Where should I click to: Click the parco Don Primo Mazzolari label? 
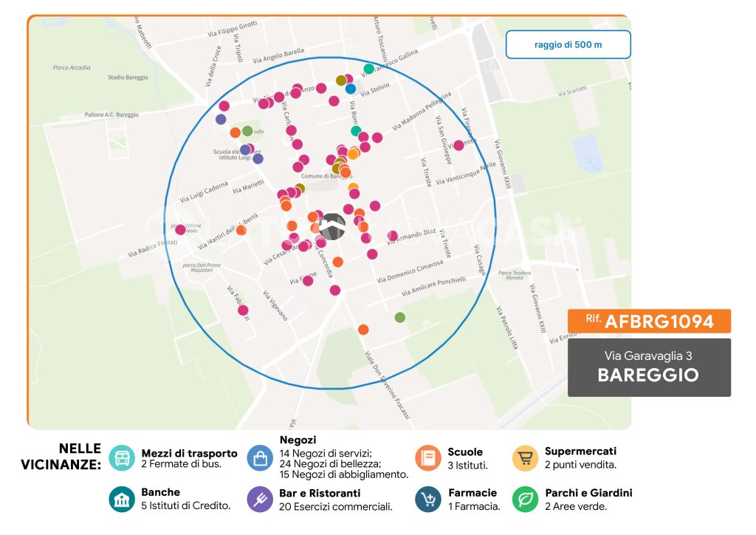(x=202, y=267)
